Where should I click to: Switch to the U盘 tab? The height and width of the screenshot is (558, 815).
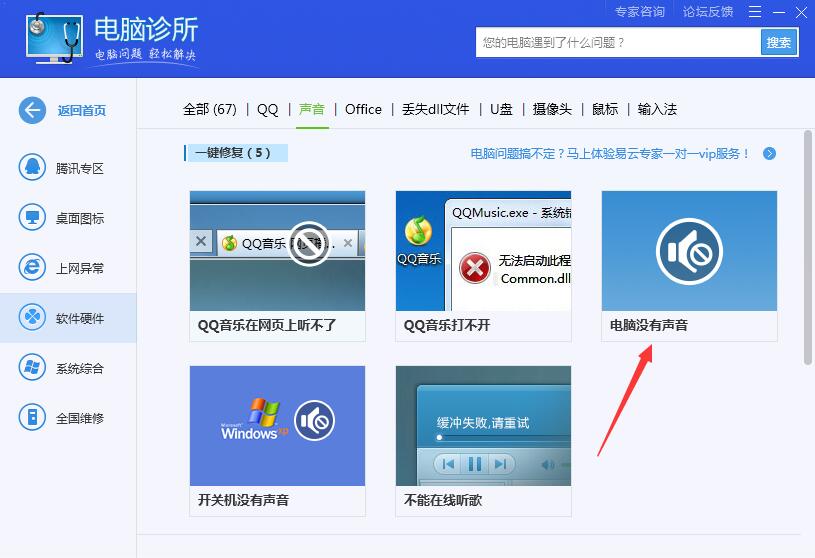[501, 110]
